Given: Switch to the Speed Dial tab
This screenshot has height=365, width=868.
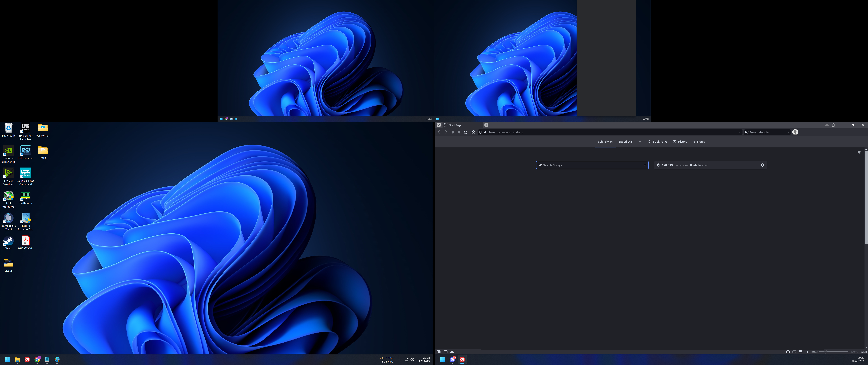Looking at the screenshot, I should click(x=625, y=142).
